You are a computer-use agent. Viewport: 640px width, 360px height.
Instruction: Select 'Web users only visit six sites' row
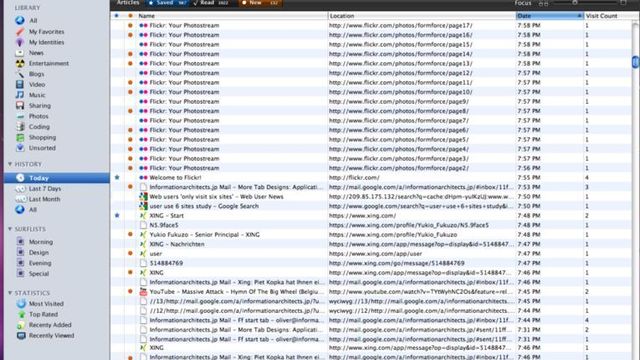coord(371,197)
